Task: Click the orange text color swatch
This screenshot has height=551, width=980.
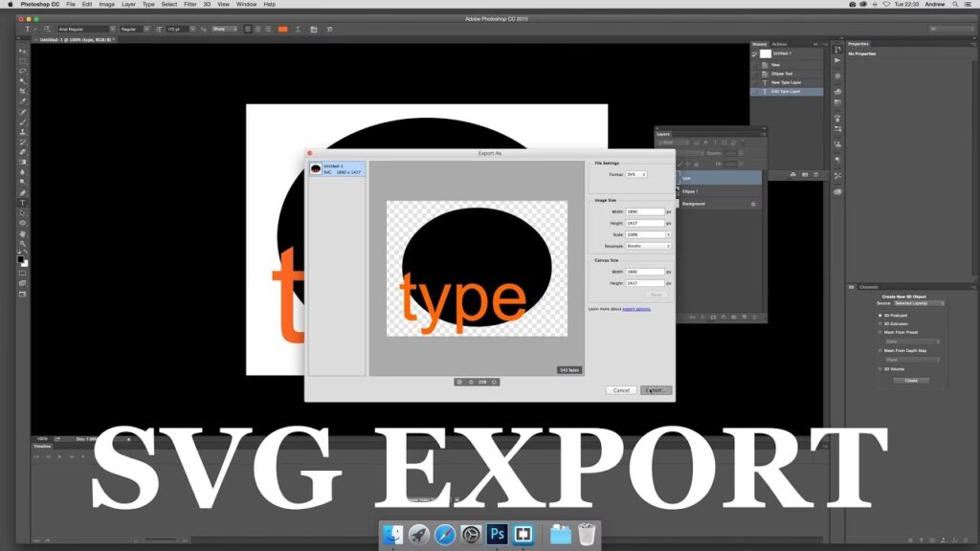Action: [x=282, y=29]
